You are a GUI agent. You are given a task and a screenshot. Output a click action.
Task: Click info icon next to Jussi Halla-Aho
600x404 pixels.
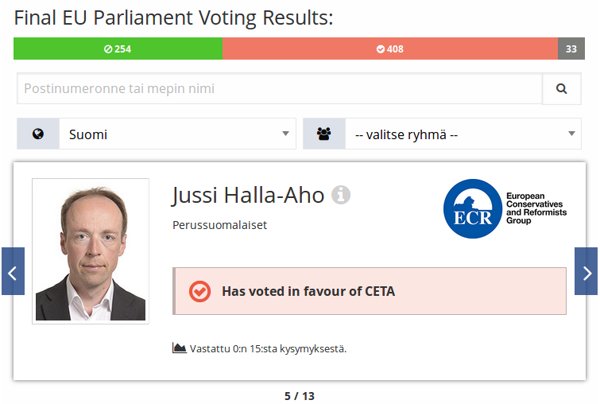(x=340, y=195)
